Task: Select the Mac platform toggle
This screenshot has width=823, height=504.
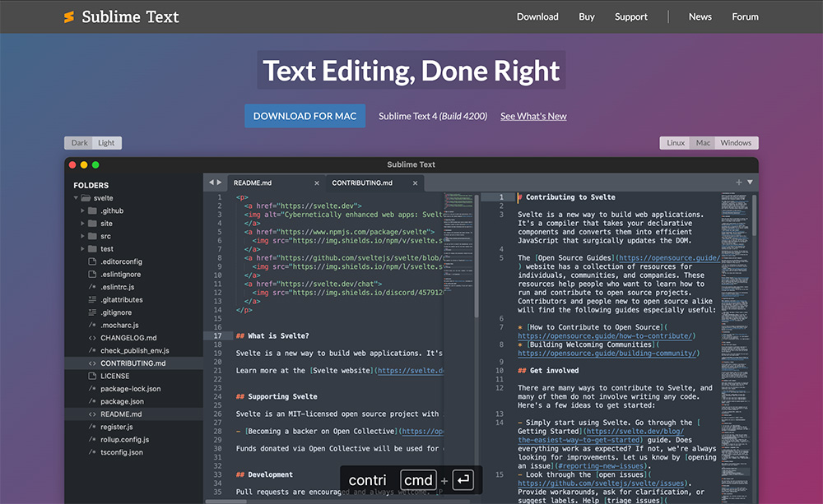Action: click(x=703, y=143)
